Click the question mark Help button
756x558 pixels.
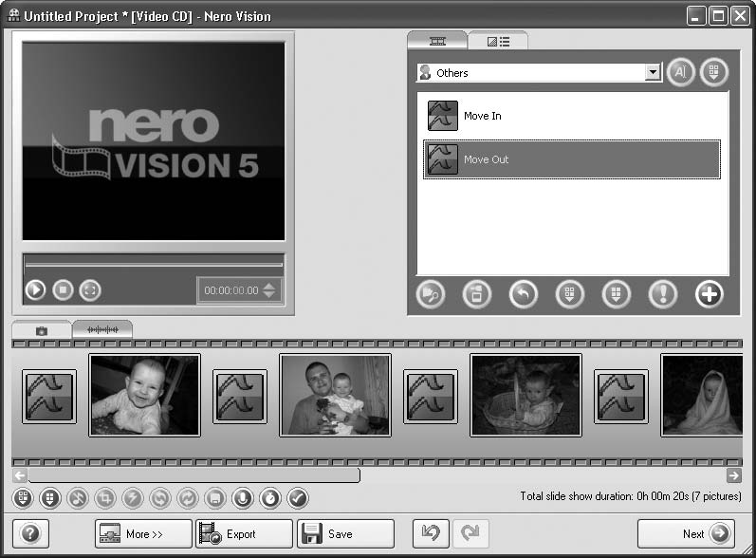point(29,533)
